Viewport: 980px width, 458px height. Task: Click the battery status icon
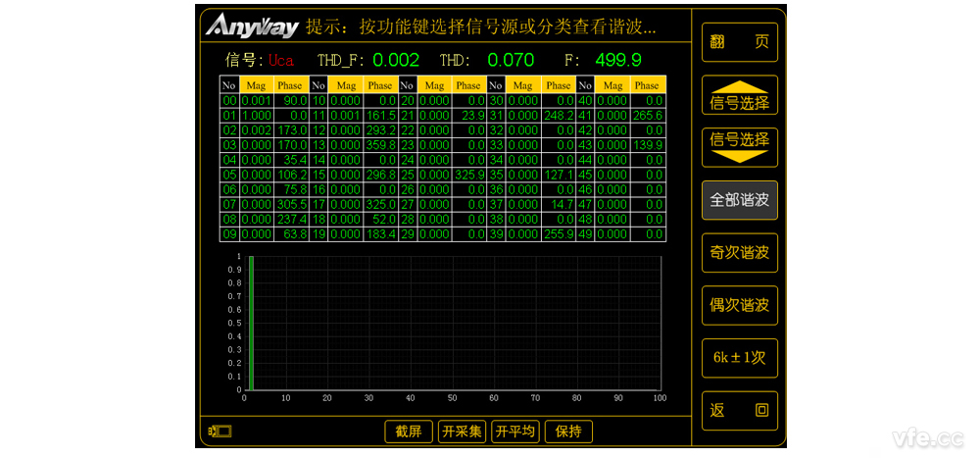point(220,431)
